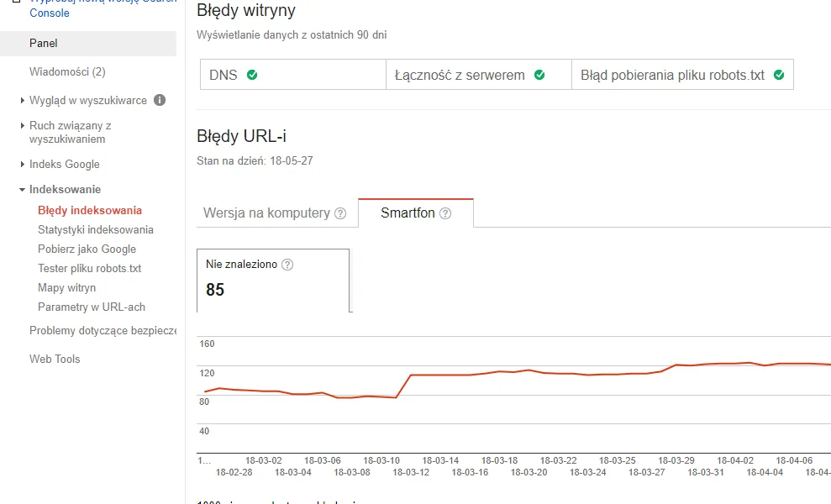Click the Błędy witryny heading
The width and height of the screenshot is (831, 504).
tap(246, 11)
